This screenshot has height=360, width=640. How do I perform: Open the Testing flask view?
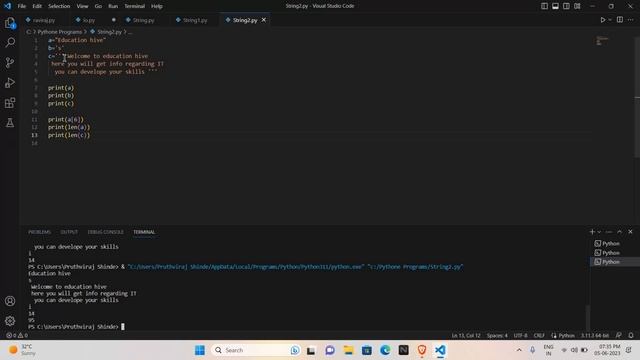[10, 122]
